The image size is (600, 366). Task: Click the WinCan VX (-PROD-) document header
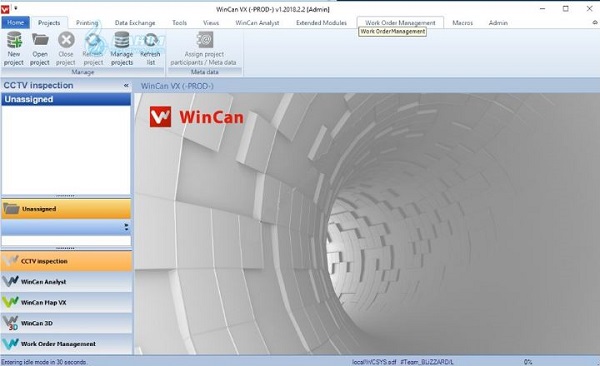point(177,86)
